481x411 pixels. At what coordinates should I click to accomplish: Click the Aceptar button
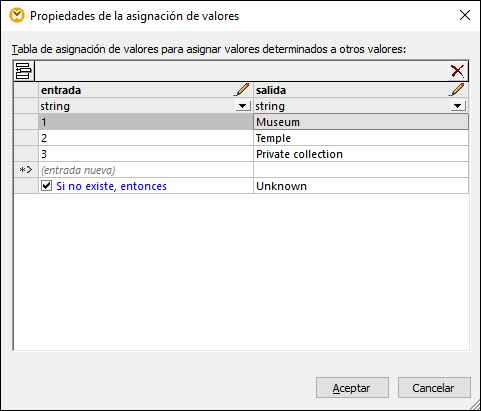coord(352,388)
